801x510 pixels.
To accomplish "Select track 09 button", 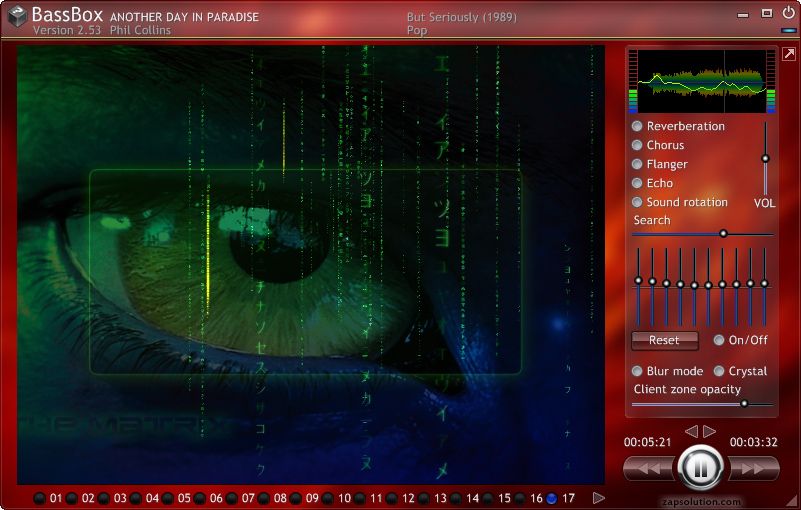I will pyautogui.click(x=296, y=498).
